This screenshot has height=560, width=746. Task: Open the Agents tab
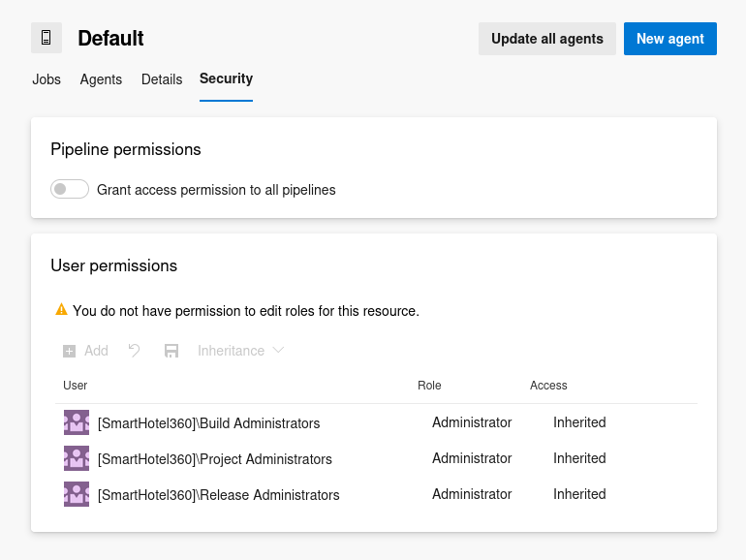(101, 79)
